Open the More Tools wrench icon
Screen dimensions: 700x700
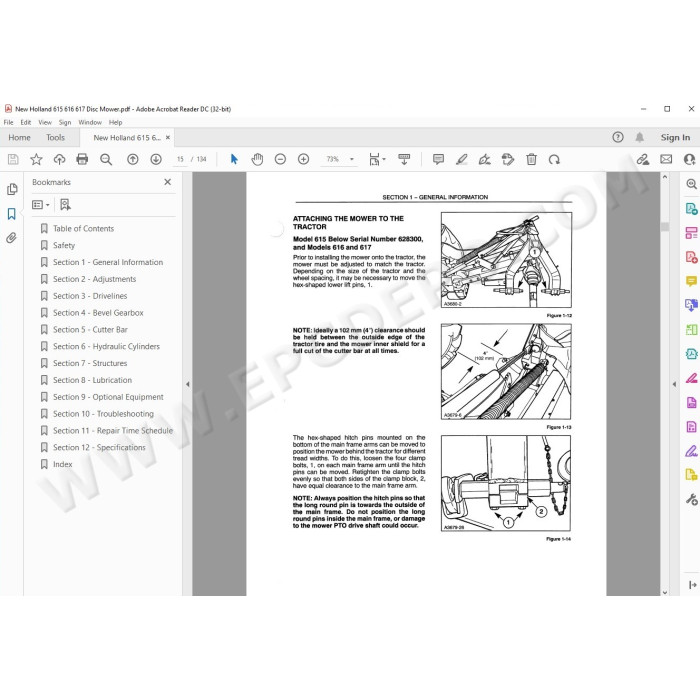point(692,499)
